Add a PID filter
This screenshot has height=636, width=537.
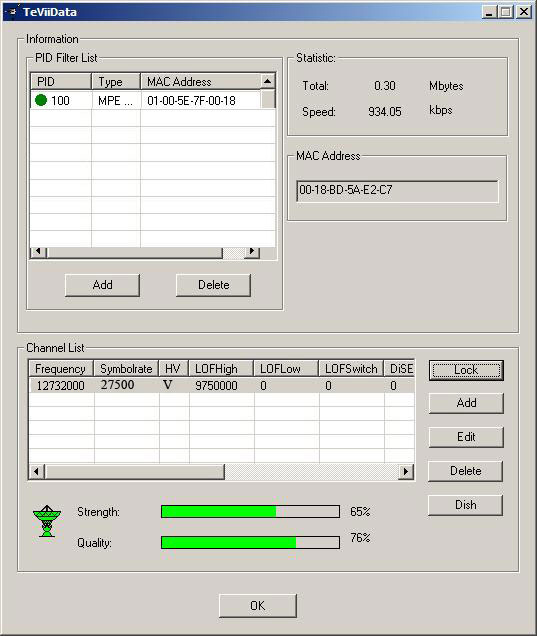[102, 285]
